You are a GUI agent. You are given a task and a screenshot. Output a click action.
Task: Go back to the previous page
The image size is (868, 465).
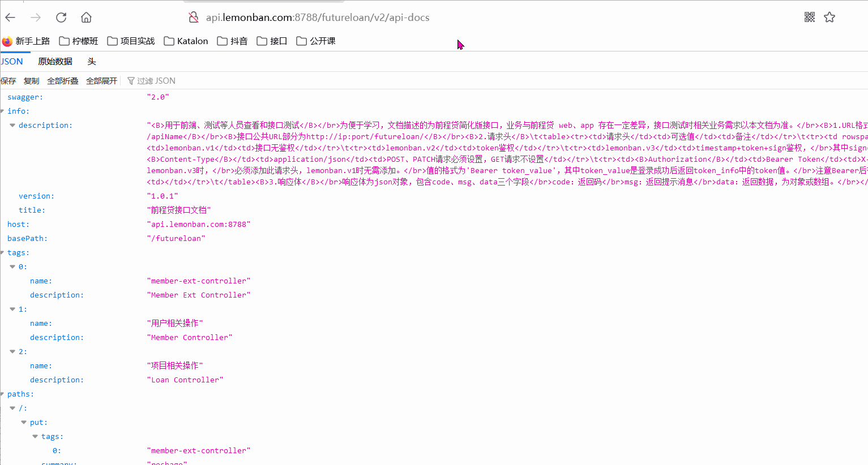pyautogui.click(x=10, y=18)
